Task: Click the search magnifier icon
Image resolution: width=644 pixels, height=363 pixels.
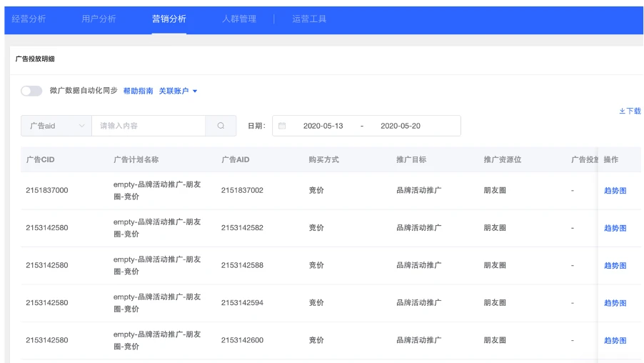Action: point(221,126)
